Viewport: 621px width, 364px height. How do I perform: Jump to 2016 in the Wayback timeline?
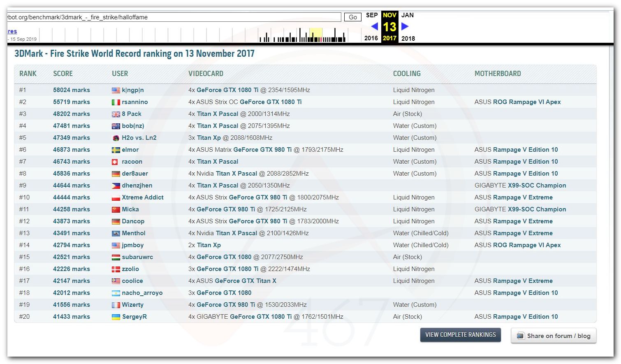[x=371, y=38]
